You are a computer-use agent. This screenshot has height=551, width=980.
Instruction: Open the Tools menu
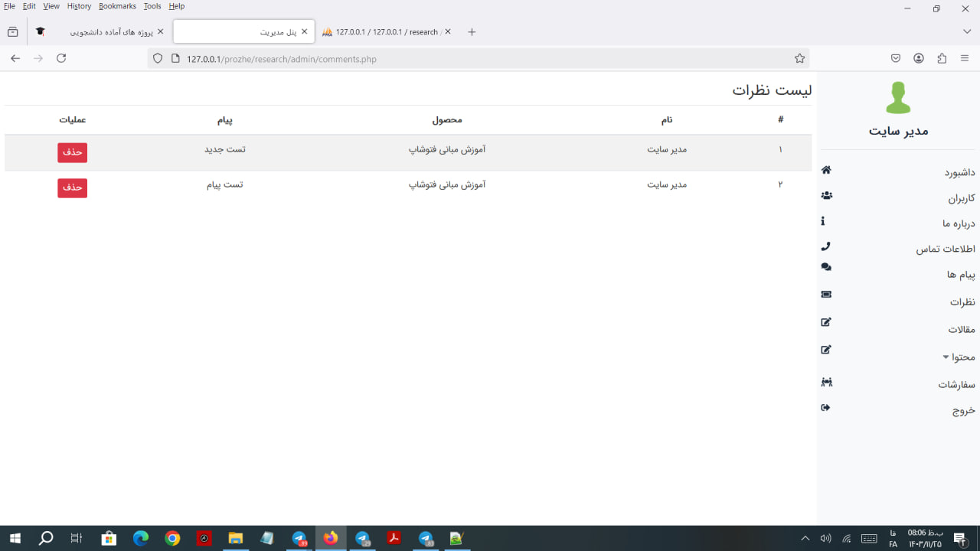click(x=152, y=6)
